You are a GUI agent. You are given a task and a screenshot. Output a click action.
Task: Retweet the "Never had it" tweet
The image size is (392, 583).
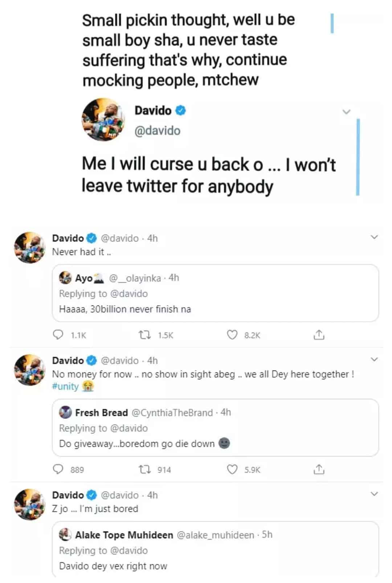pyautogui.click(x=145, y=335)
